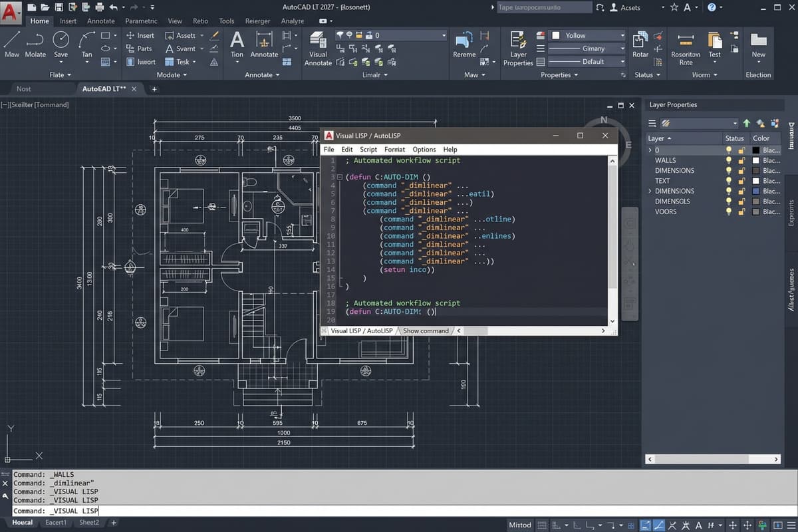The image size is (798, 532).
Task: Toggle lightbulb visibility for layer 0
Action: pos(729,150)
